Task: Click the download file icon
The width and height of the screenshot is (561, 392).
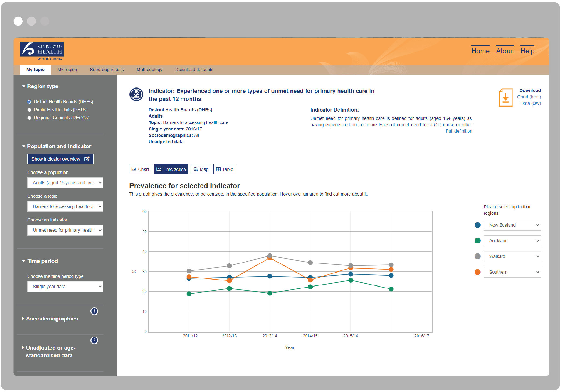Action: 505,97
